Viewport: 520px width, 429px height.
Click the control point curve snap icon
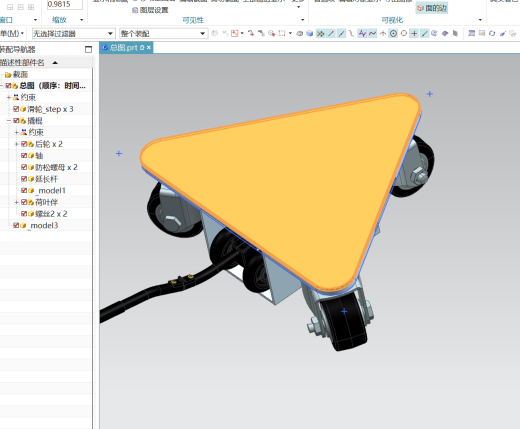tap(351, 33)
